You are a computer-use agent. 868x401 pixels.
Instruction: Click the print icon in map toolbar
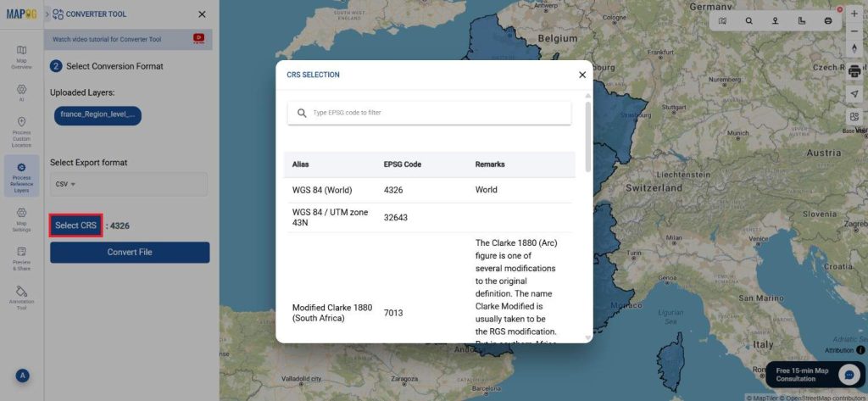coord(828,21)
